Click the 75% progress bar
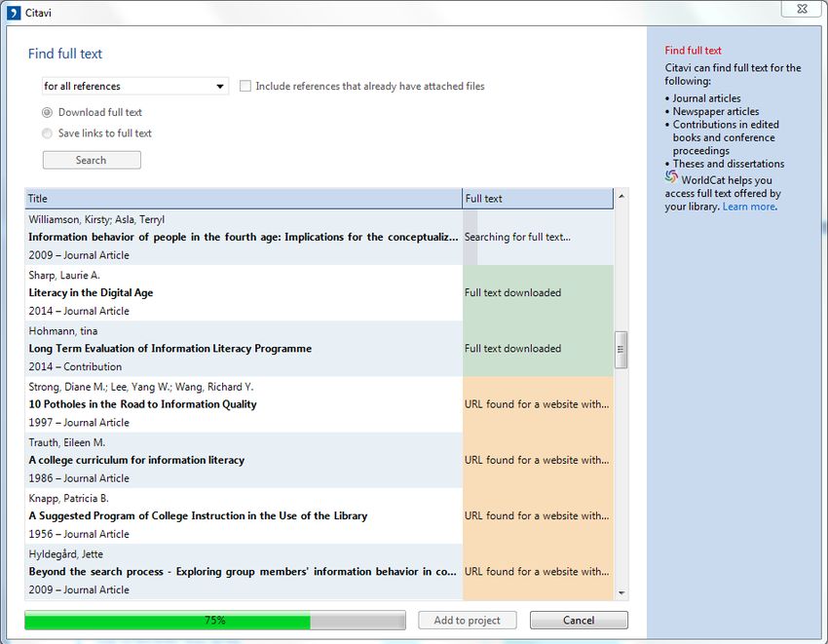This screenshot has width=828, height=644. 215,621
